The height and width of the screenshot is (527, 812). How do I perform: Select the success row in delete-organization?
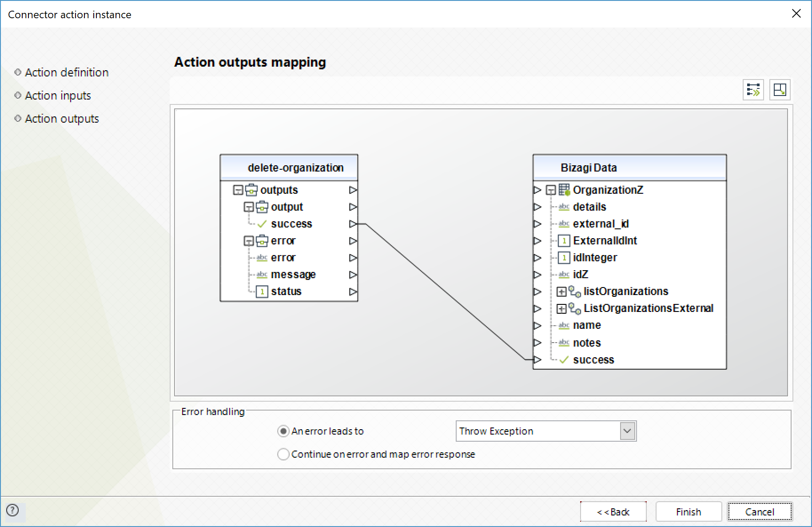coord(291,224)
